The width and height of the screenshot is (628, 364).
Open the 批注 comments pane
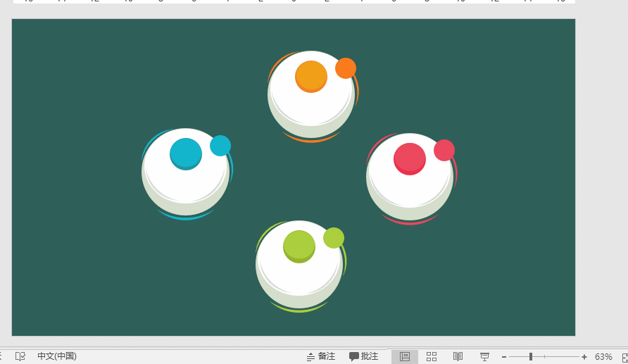[x=364, y=357]
